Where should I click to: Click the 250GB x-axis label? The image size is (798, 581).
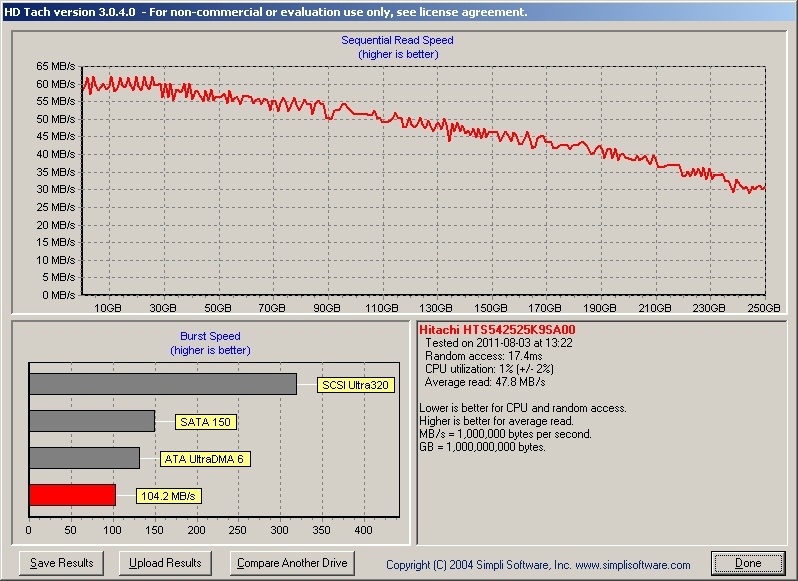pos(764,309)
